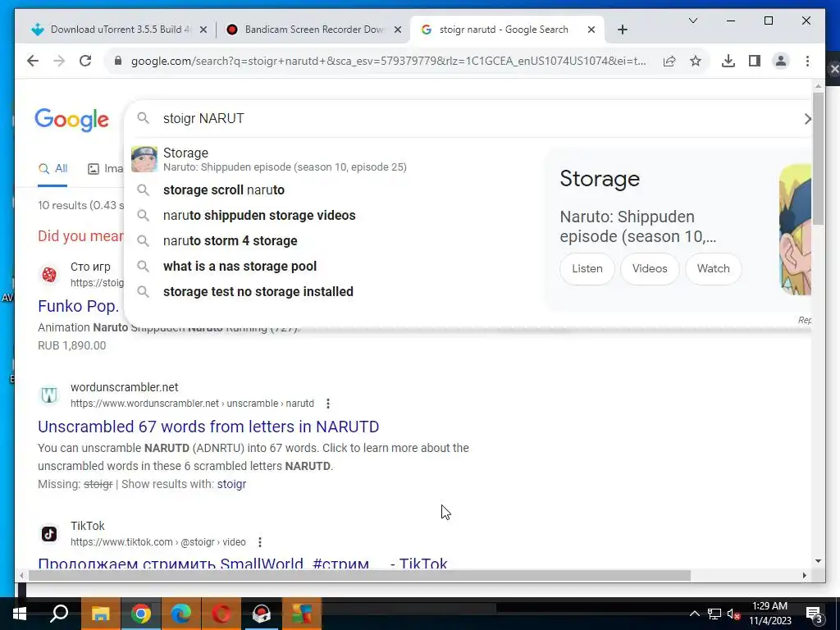The image size is (840, 630).
Task: Open the Funko Pop. result link
Action: pyautogui.click(x=78, y=307)
